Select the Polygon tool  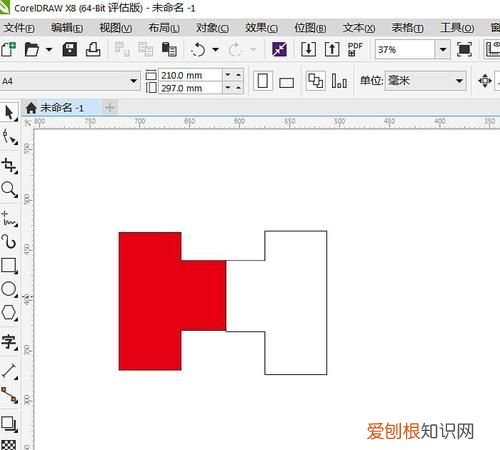[9, 313]
